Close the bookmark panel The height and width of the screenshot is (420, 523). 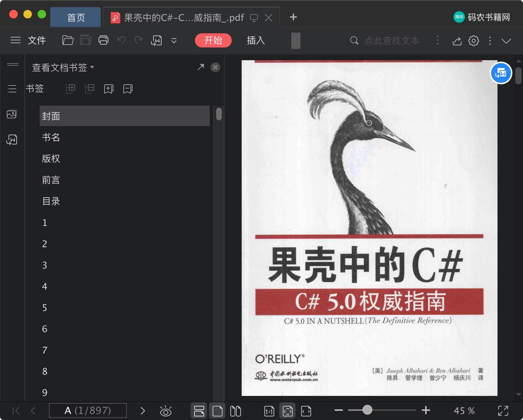215,67
